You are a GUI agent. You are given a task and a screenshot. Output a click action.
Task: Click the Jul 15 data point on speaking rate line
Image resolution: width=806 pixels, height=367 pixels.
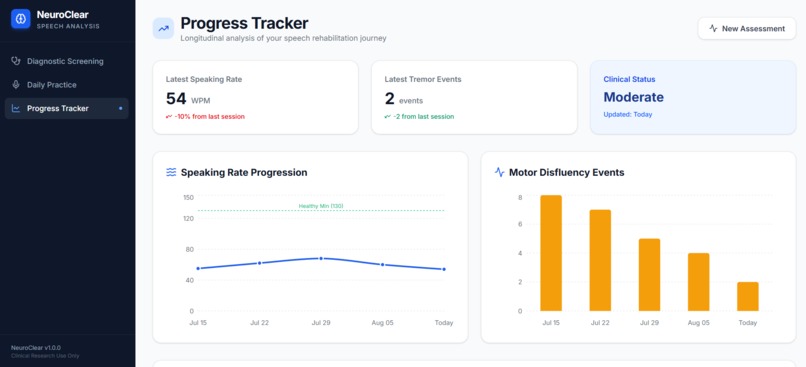pos(198,268)
